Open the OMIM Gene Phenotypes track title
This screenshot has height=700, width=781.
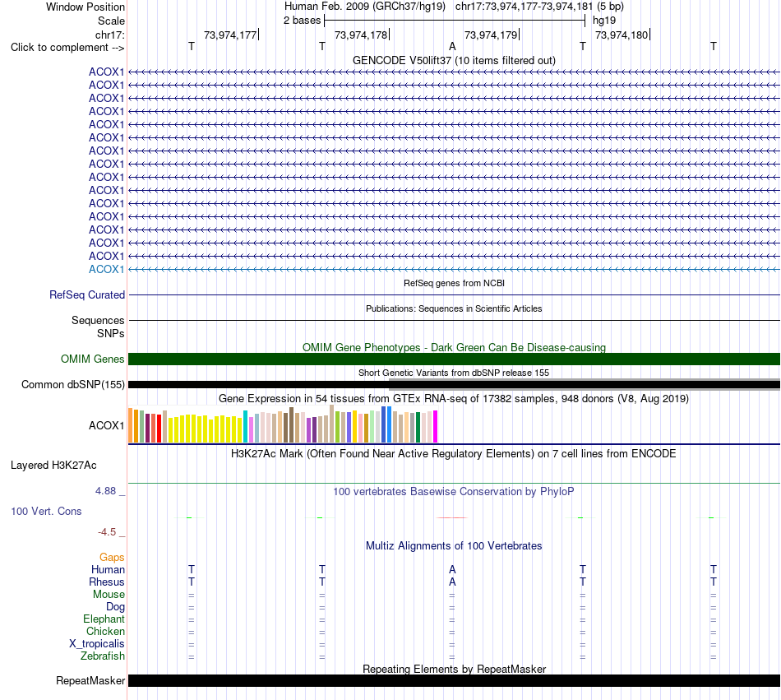pos(454,347)
